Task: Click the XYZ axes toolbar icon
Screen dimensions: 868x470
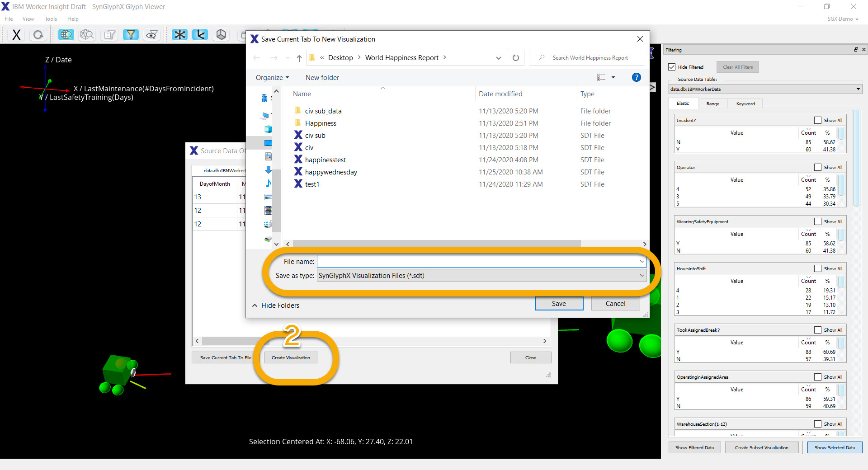Action: 200,35
